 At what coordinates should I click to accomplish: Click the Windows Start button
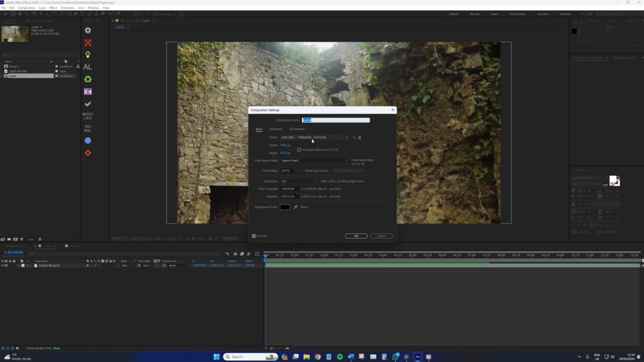216,357
